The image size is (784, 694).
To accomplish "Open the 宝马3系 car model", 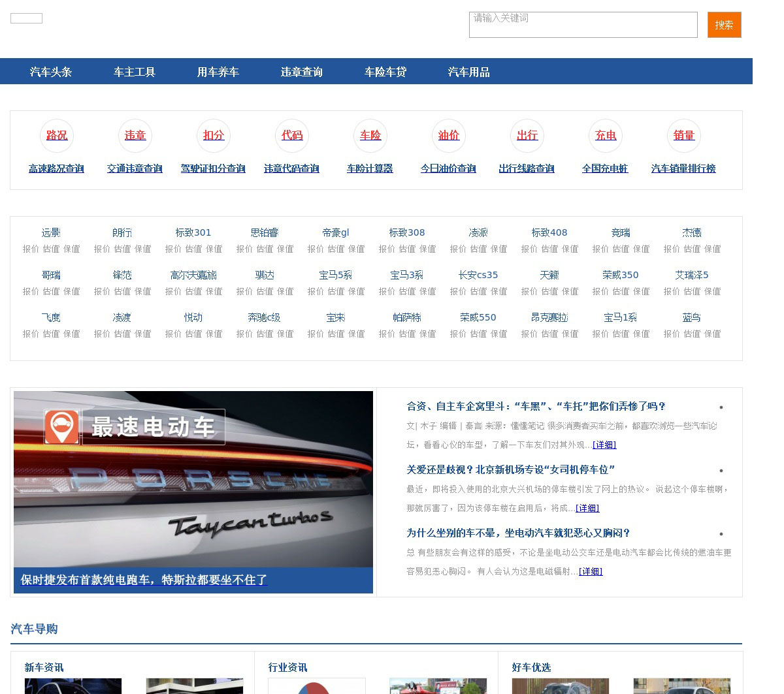I will (407, 275).
